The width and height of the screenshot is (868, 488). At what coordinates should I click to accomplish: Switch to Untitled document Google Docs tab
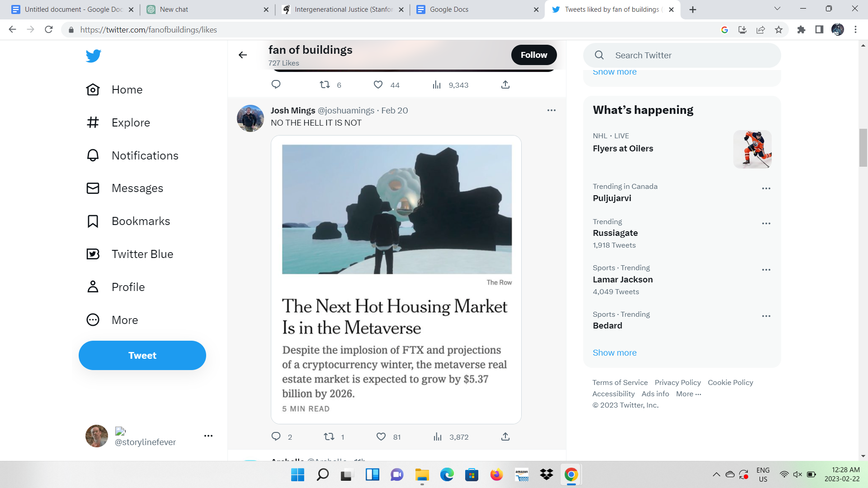72,9
